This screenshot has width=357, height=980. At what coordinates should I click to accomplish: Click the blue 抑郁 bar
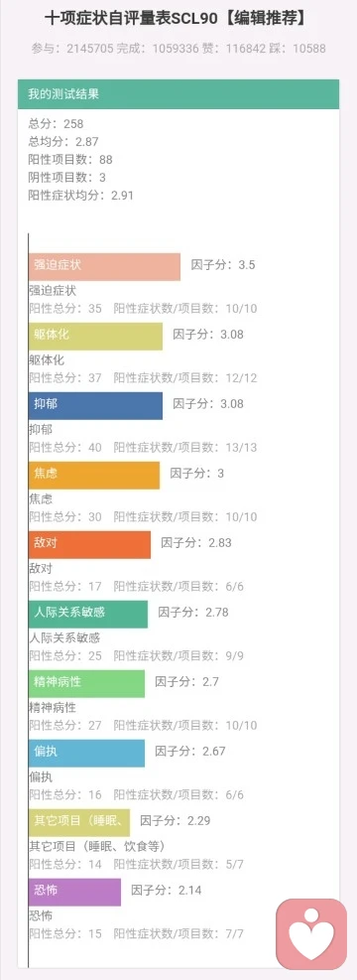click(x=95, y=406)
